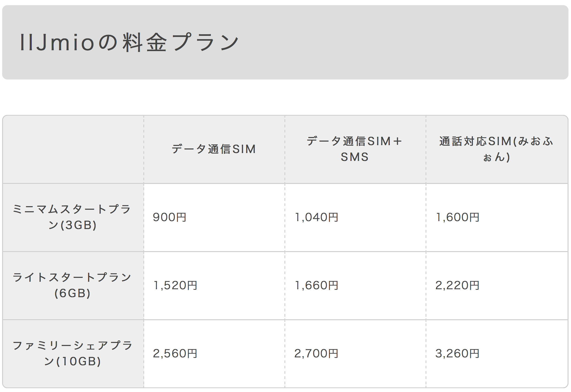Select the 1,600円 price cell
This screenshot has height=392, width=571.
tap(497, 217)
